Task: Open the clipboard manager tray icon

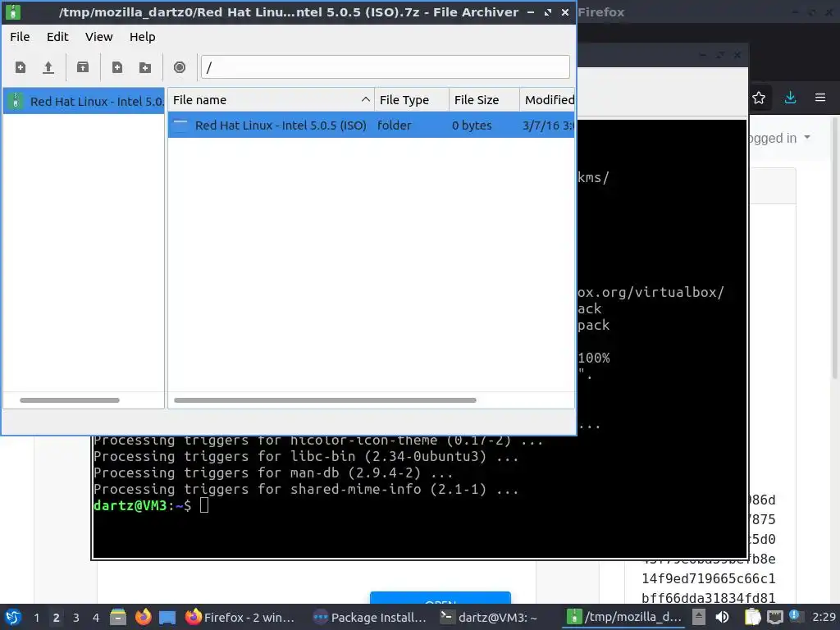Action: (752, 617)
